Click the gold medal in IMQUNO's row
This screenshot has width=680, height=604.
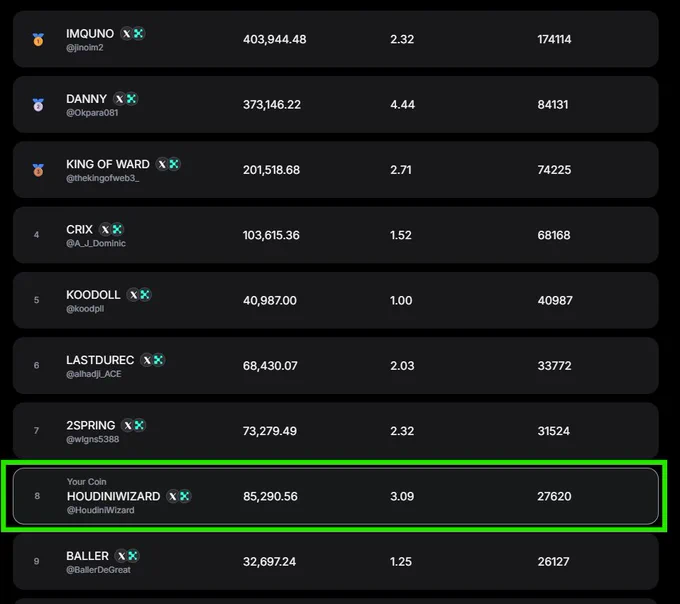pos(38,39)
